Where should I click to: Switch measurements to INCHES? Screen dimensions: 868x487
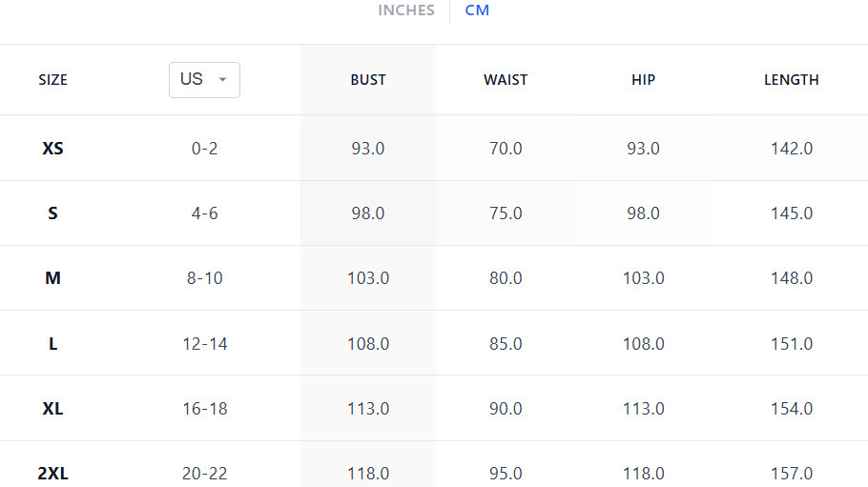click(405, 10)
